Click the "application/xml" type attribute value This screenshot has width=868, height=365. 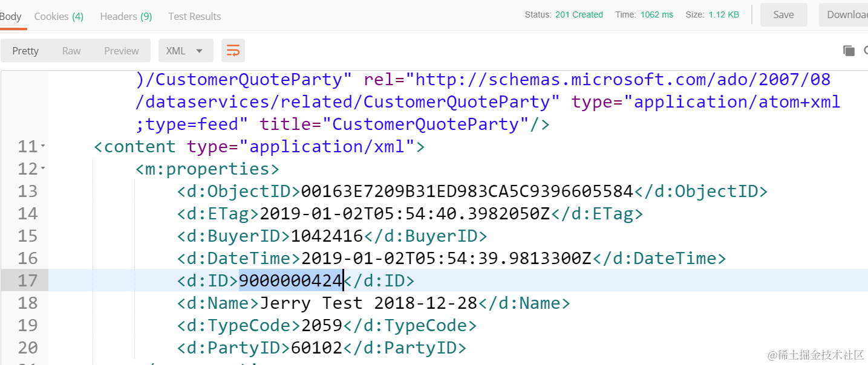(x=327, y=147)
